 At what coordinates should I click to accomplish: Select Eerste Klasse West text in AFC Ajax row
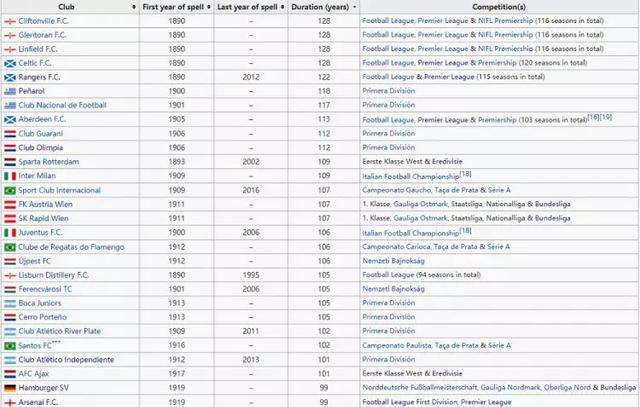(x=392, y=374)
